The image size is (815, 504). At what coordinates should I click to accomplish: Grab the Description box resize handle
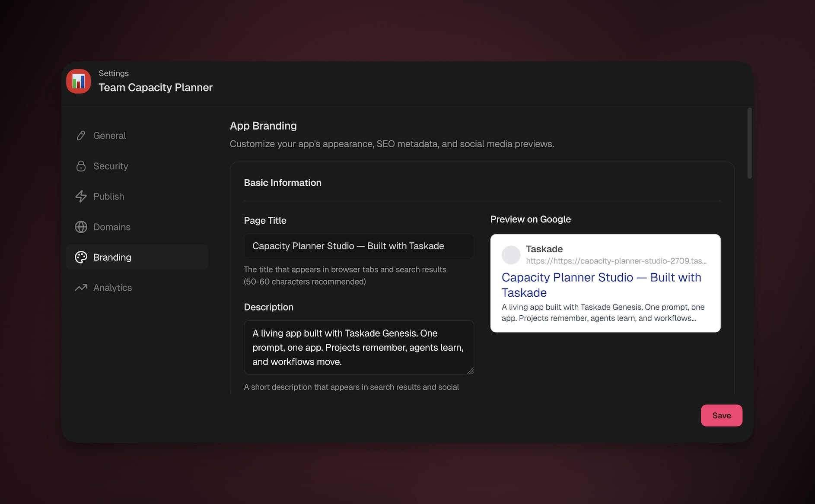[x=470, y=371]
